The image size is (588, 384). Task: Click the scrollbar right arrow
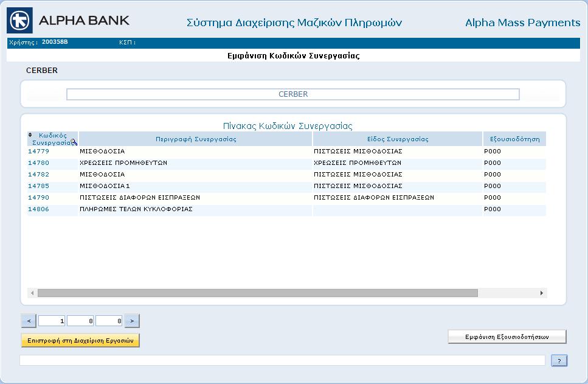(x=542, y=293)
